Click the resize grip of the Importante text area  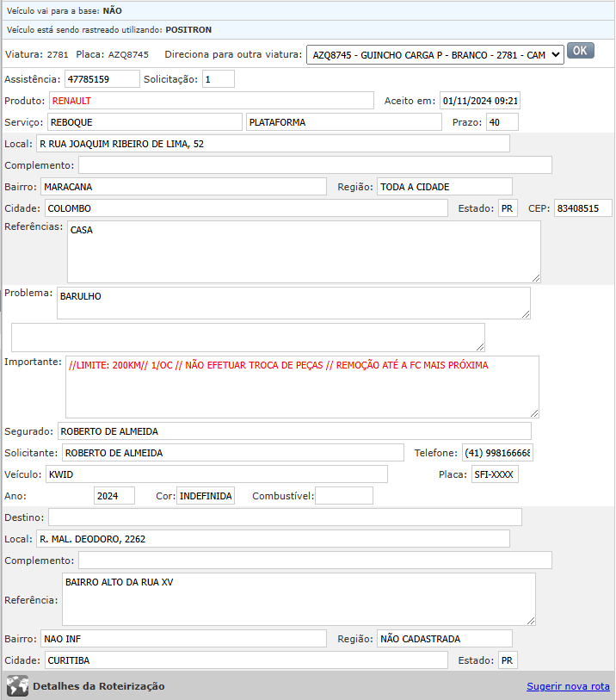[534, 413]
